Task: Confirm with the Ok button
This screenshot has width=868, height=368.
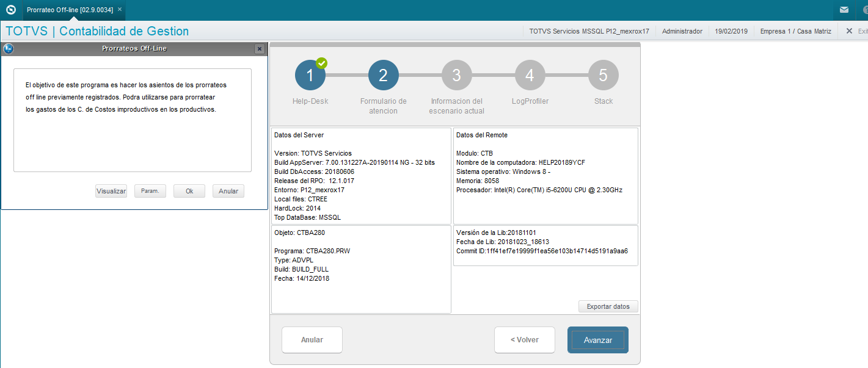Action: 189,191
